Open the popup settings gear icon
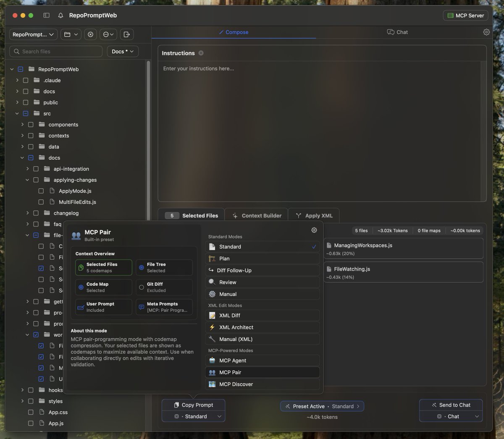 (x=314, y=230)
